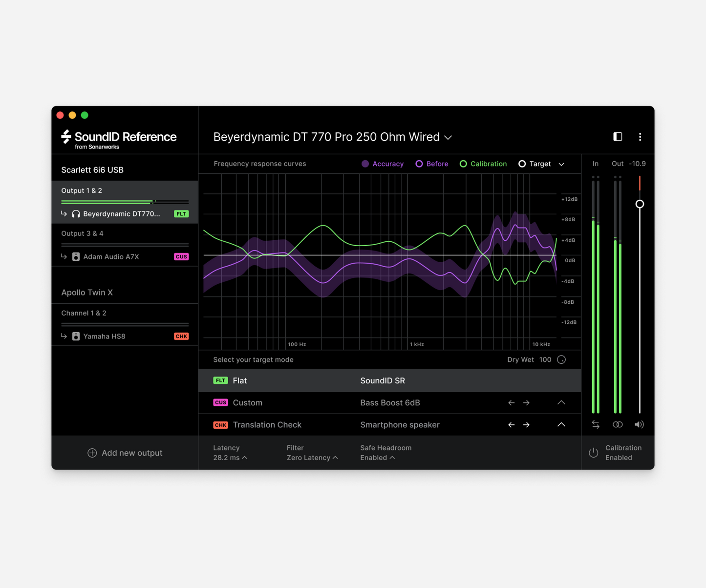Toggle the Calibration Enabled power button
The image size is (706, 588).
pyautogui.click(x=593, y=453)
